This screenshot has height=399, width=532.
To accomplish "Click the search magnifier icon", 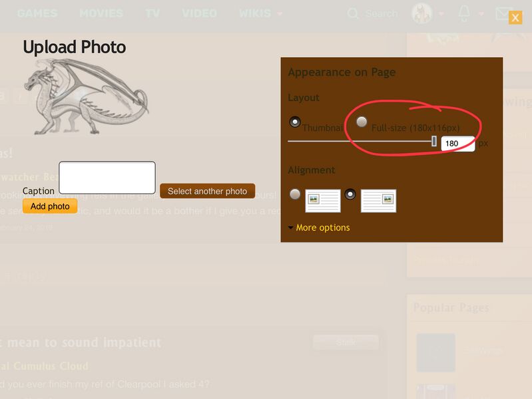I will point(353,13).
